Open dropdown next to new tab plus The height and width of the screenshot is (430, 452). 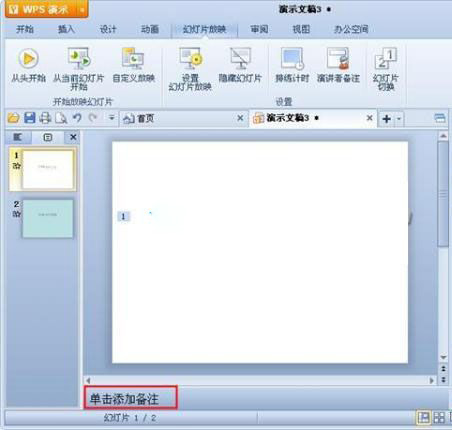tap(399, 119)
